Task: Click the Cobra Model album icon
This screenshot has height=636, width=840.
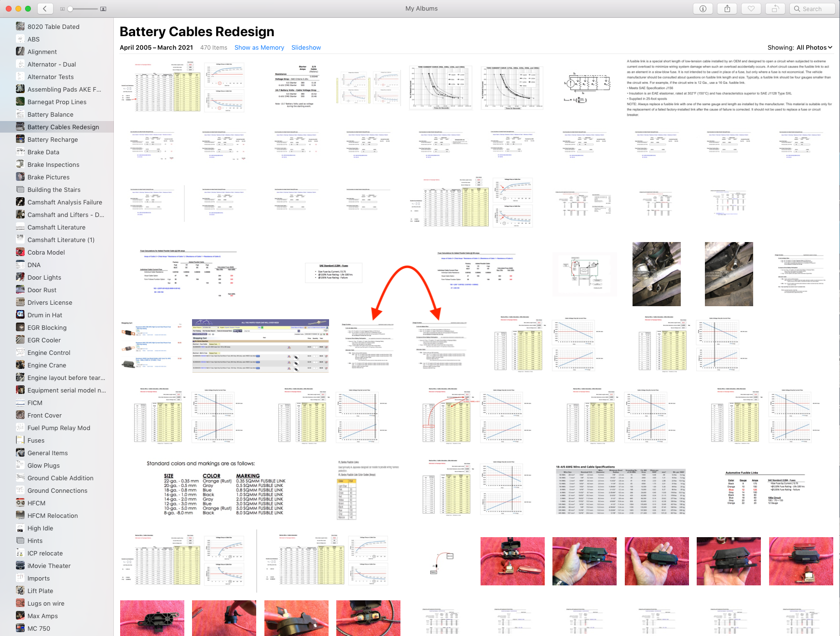Action: pos(20,252)
